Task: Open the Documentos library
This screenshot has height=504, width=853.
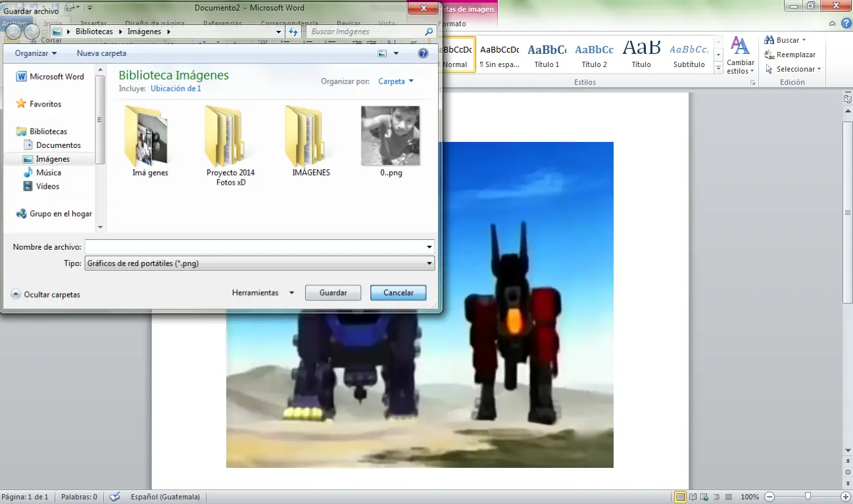Action: [x=52, y=145]
